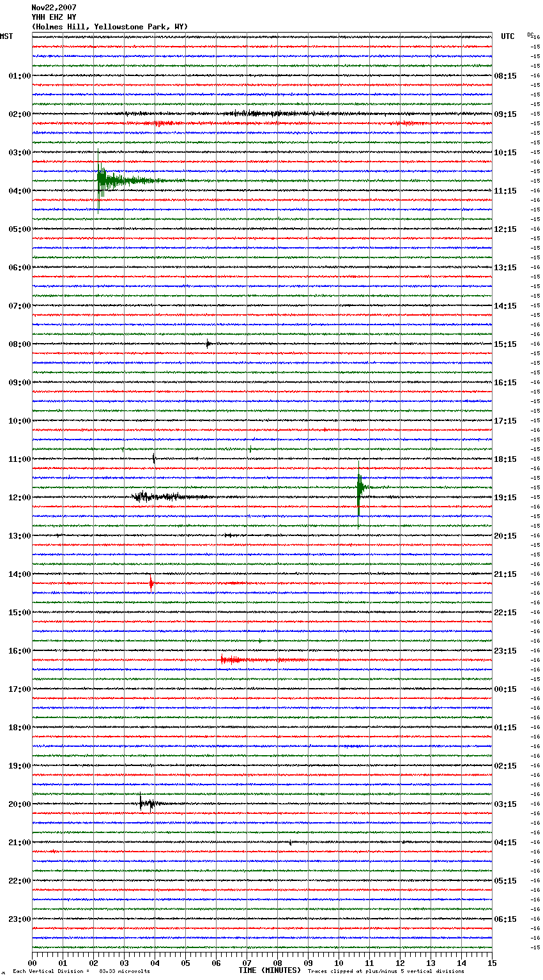Click the MST timezone header
543x980 pixels.
click(6, 36)
